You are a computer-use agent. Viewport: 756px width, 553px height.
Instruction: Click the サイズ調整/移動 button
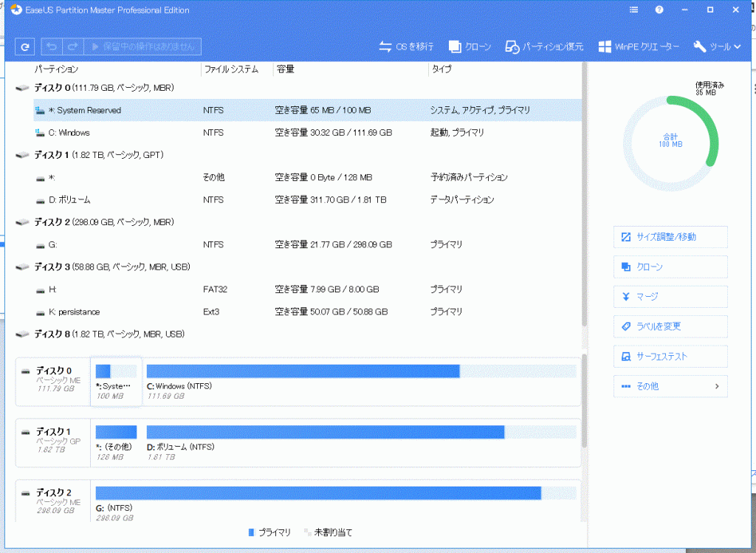670,237
